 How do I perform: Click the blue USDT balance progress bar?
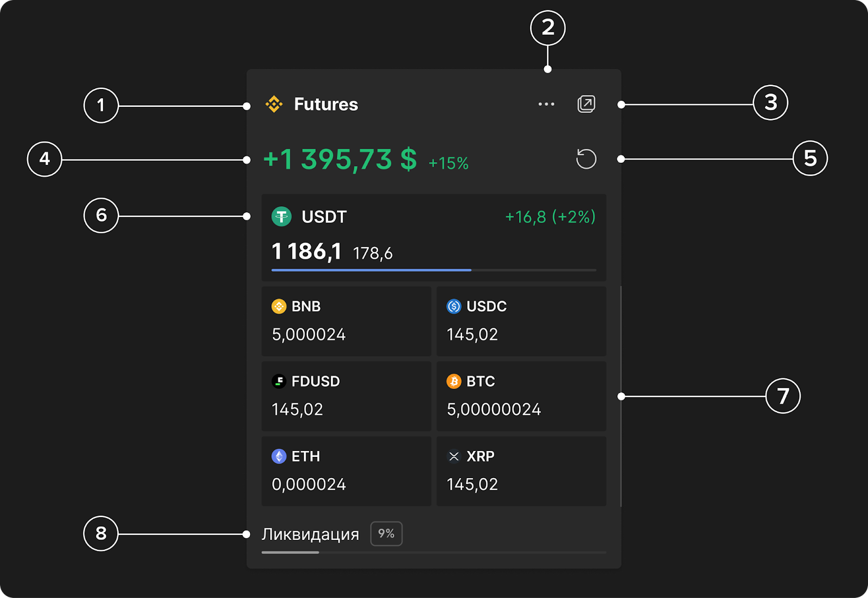(x=371, y=270)
